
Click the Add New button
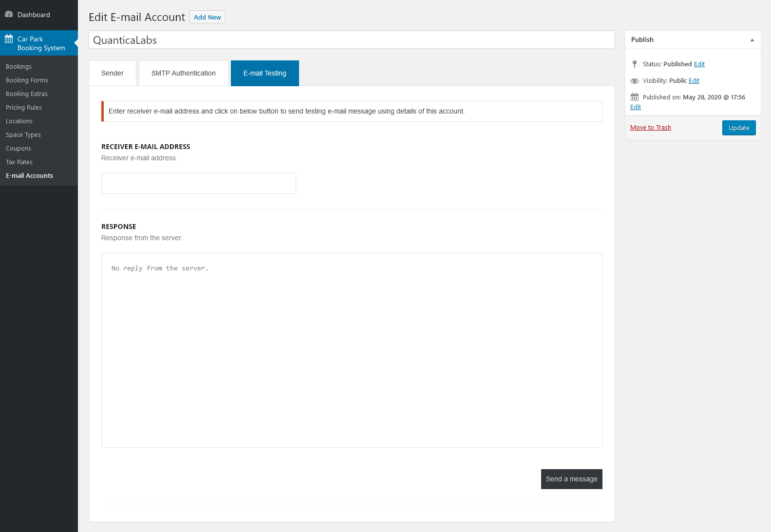point(207,18)
